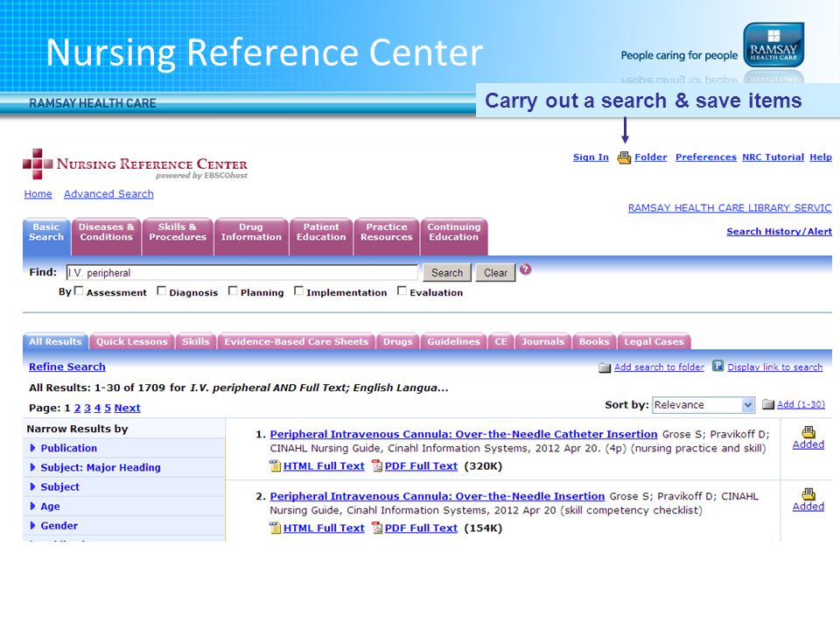Open Search History/Alert link
The width and height of the screenshot is (840, 630).
[x=779, y=231]
